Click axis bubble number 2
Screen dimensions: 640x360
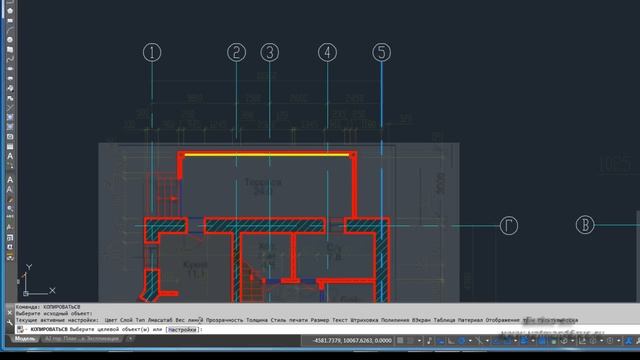coord(236,52)
